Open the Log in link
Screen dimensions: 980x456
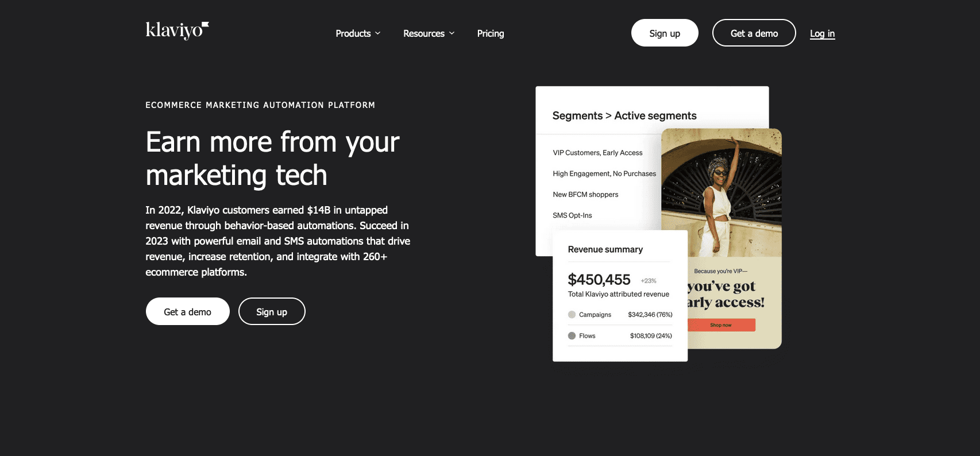coord(823,33)
